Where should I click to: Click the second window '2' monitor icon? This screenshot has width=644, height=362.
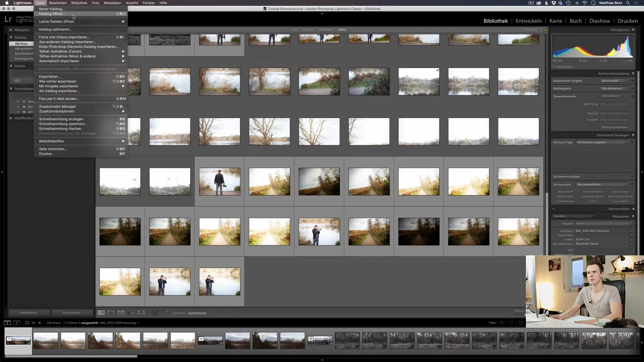point(16,323)
